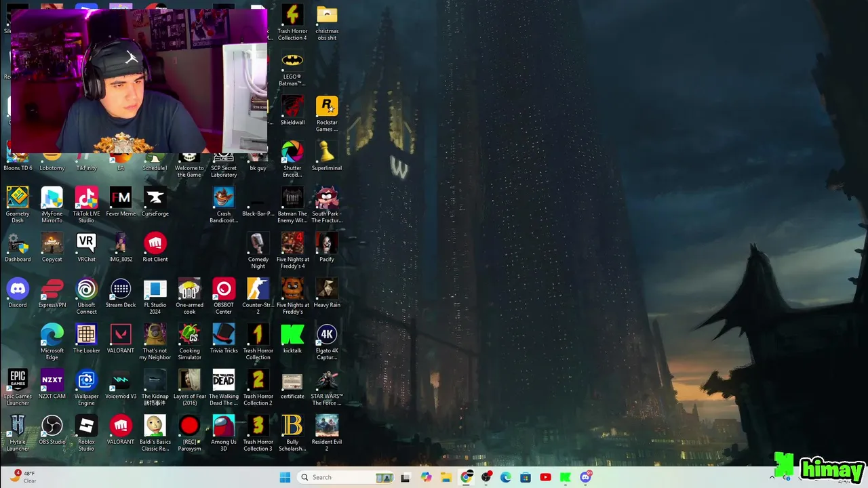Screen dimensions: 868x488
Task: Launch the Epic Games Launcher icon
Action: pos(18,387)
